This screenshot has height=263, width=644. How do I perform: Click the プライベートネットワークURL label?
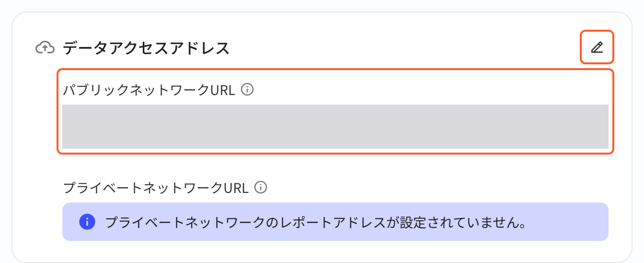(156, 187)
